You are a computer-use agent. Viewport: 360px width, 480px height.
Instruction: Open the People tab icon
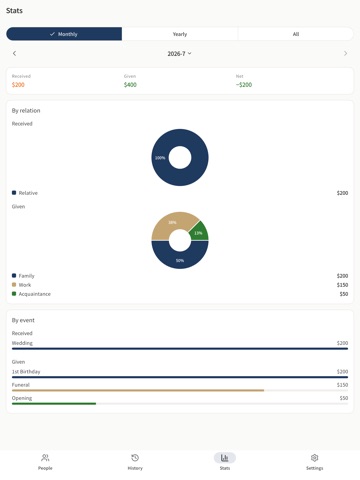tap(45, 458)
